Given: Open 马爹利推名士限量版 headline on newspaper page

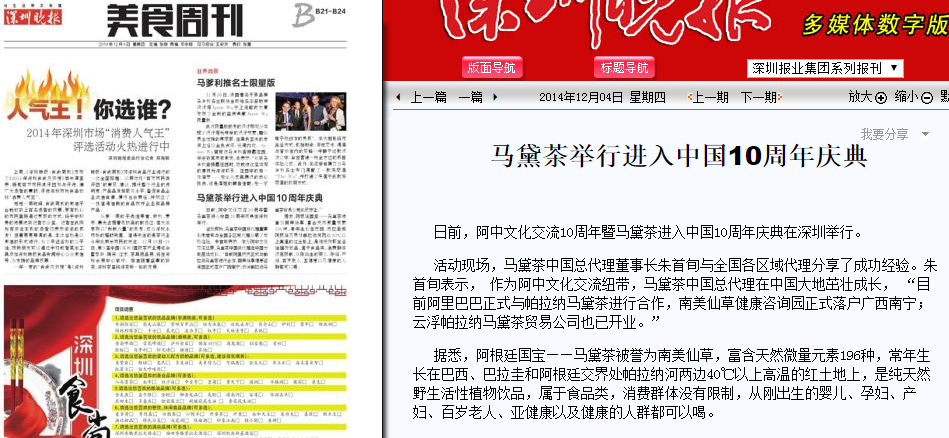Looking at the screenshot, I should pos(235,82).
